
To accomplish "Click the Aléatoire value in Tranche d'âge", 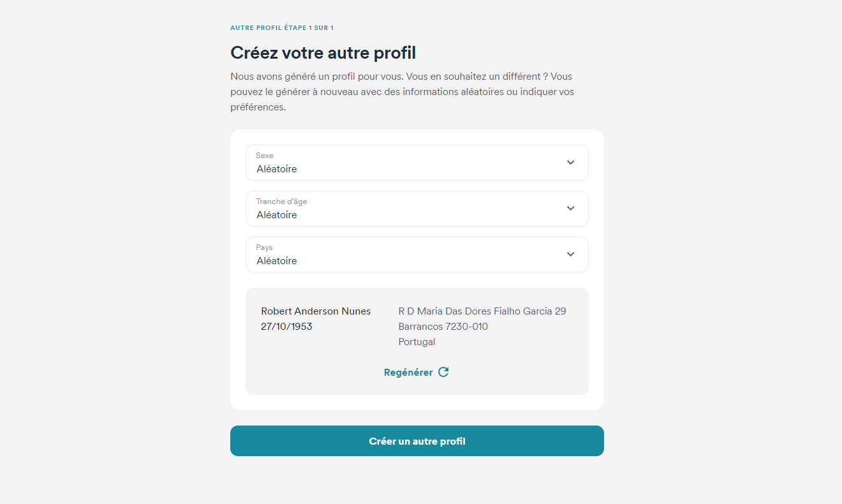I will pos(276,214).
